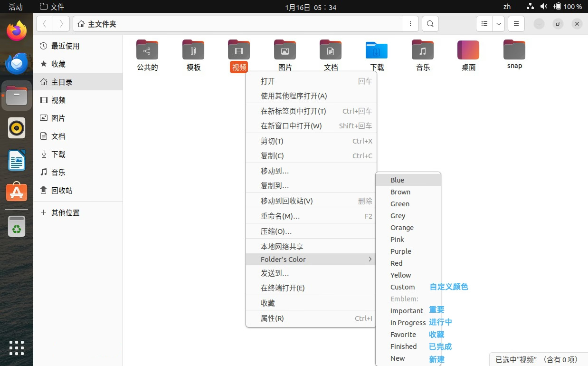Select the Green folder color
The image size is (588, 366).
point(399,203)
